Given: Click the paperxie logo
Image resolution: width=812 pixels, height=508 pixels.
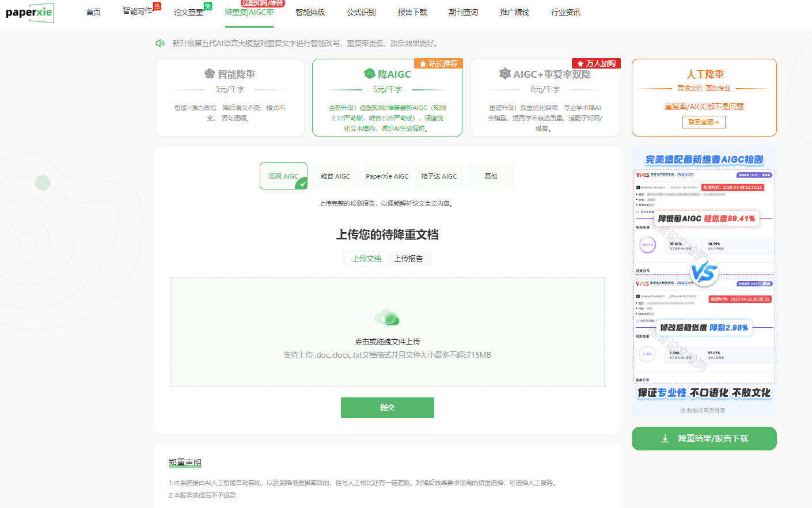Looking at the screenshot, I should [30, 12].
